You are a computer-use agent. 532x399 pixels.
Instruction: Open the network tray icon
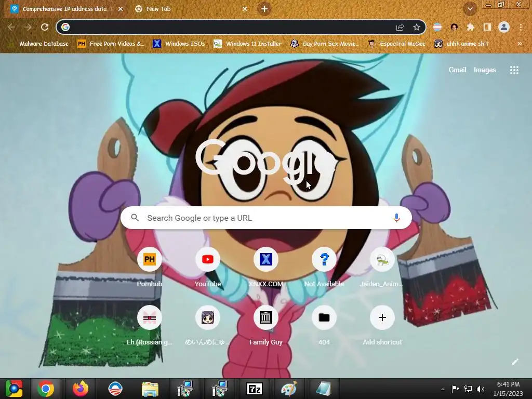pos(468,389)
